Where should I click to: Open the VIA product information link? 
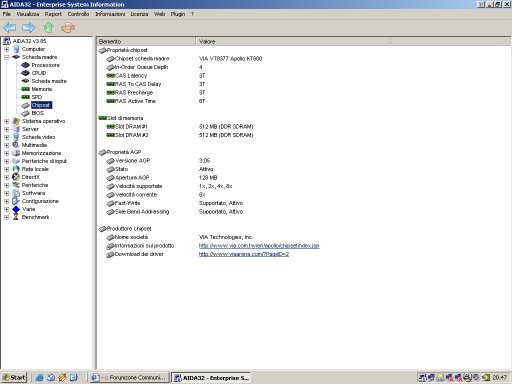pyautogui.click(x=259, y=246)
